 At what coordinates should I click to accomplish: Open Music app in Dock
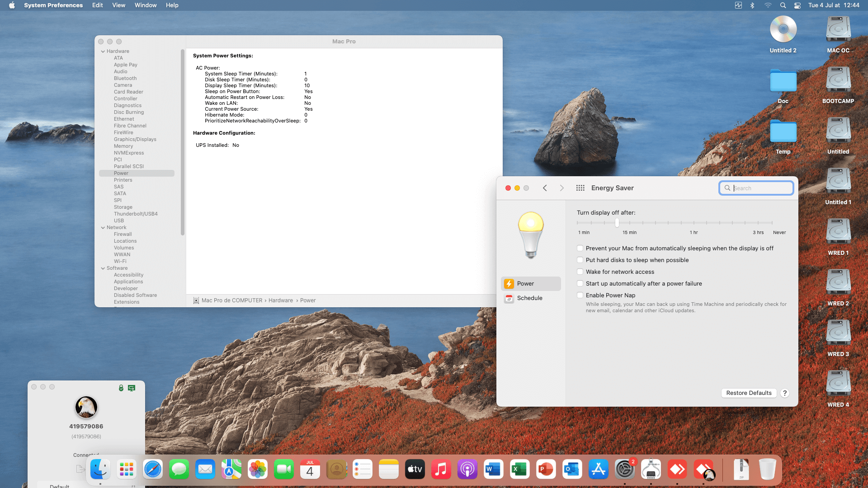click(441, 469)
